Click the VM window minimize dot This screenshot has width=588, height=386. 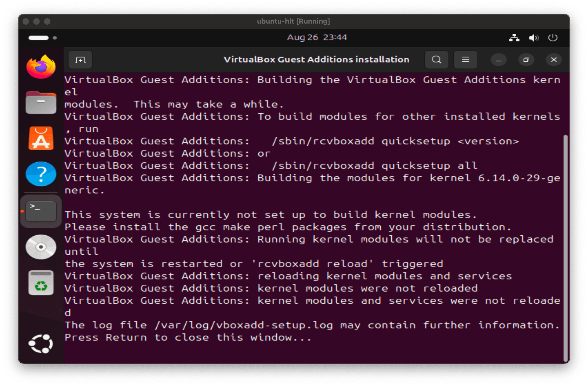point(36,21)
